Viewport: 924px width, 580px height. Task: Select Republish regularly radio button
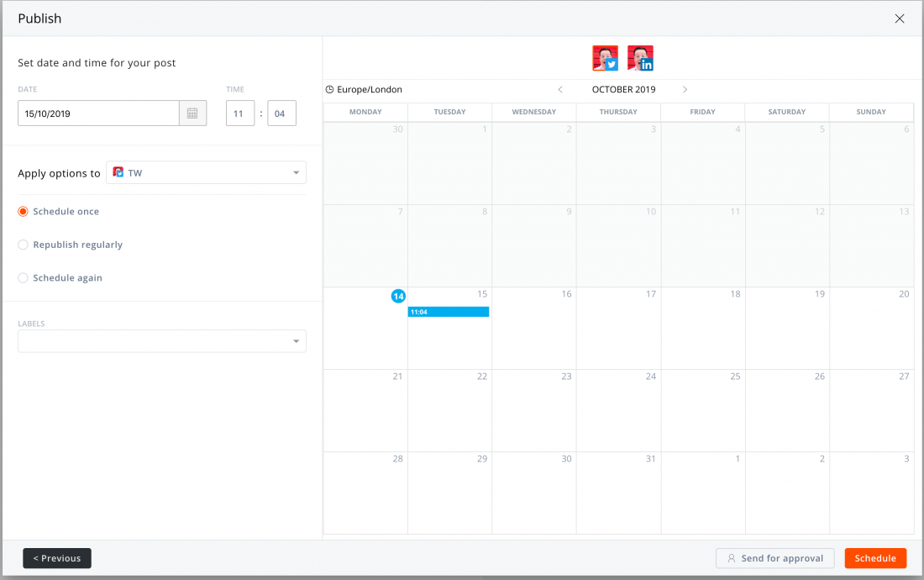point(24,245)
